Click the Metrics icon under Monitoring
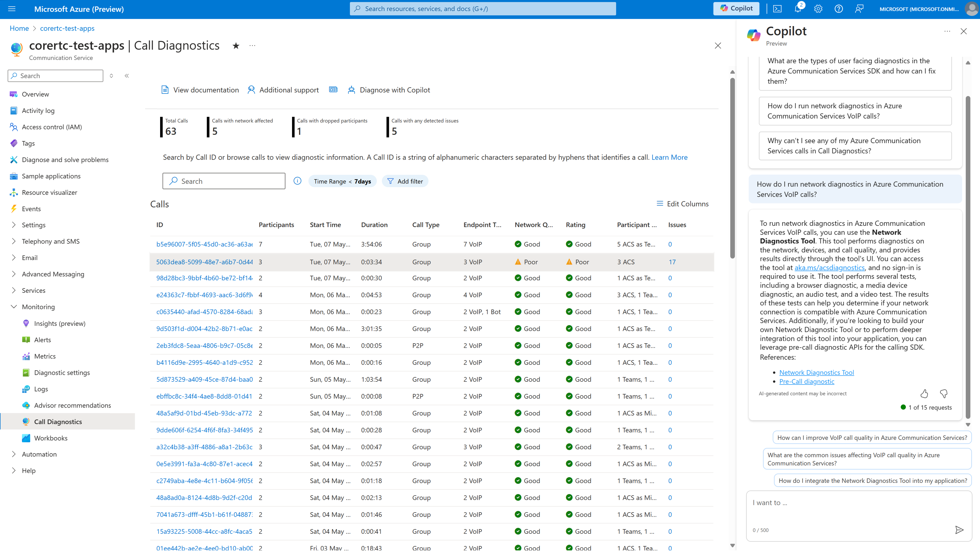 coord(25,356)
